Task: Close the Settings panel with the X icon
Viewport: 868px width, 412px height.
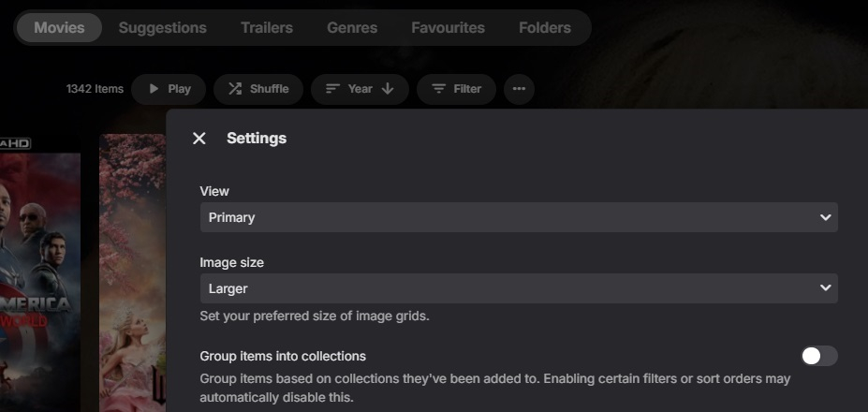Action: (x=199, y=139)
